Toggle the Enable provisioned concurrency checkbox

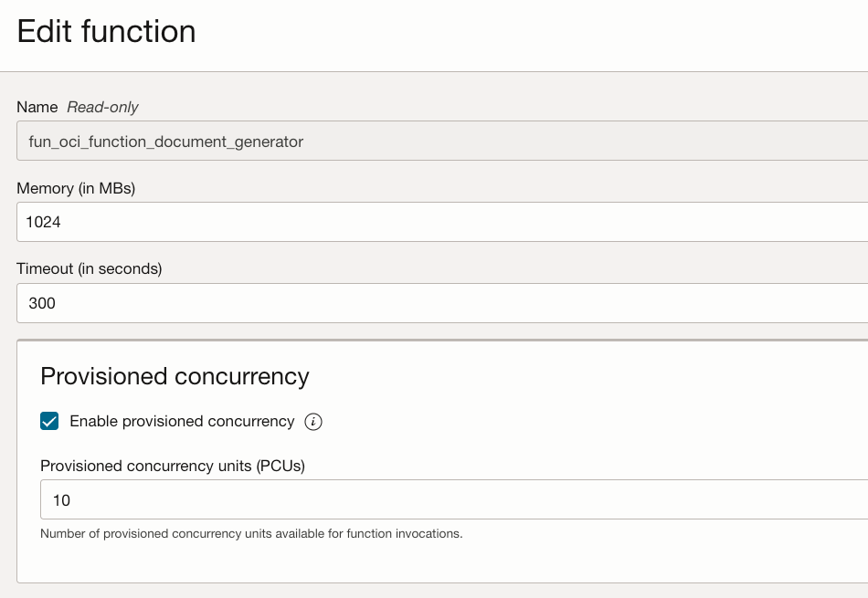(49, 422)
